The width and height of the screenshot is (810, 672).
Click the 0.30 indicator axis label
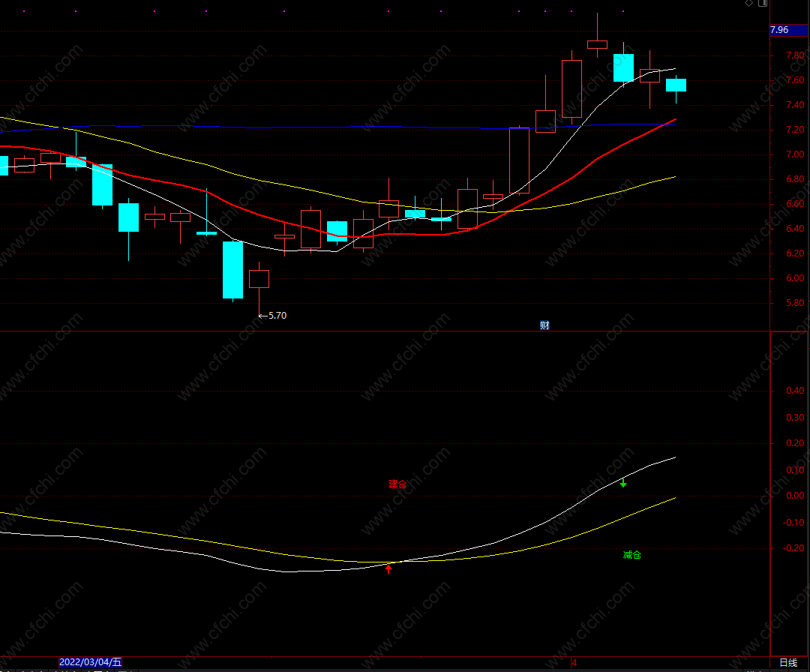(795, 417)
